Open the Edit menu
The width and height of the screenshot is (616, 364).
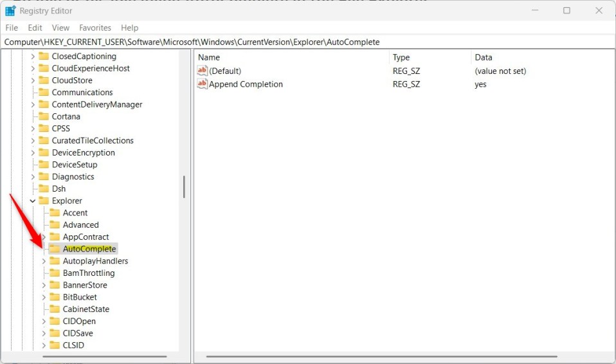(x=35, y=28)
